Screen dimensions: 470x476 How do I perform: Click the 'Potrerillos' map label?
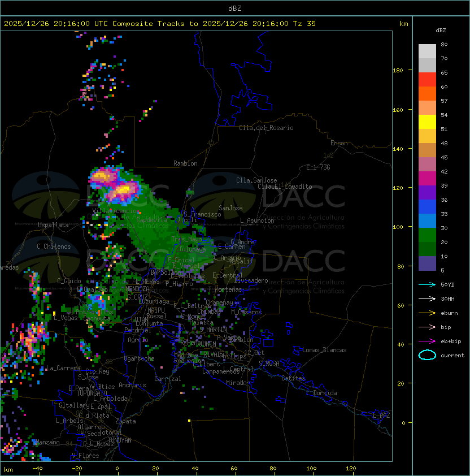click(94, 312)
